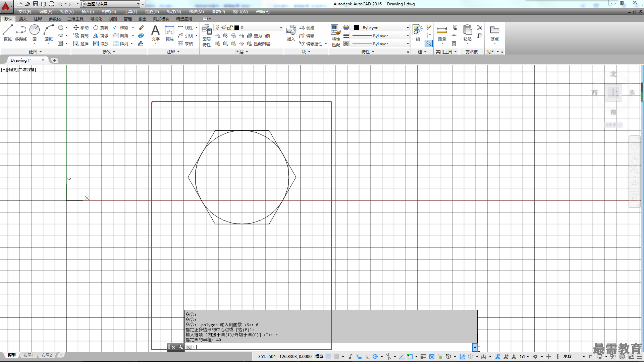Click 线性 (Linear) dimension button
The width and height of the screenshot is (644, 362).
pyautogui.click(x=185, y=27)
